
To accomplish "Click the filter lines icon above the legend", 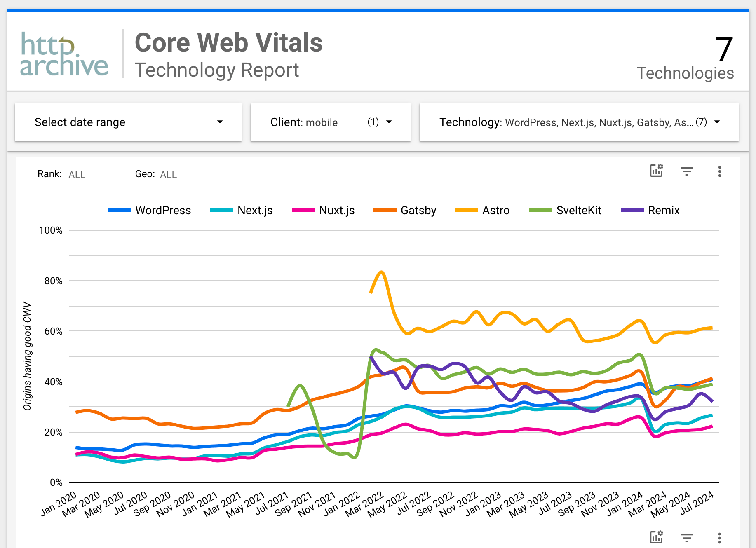I will [x=687, y=171].
